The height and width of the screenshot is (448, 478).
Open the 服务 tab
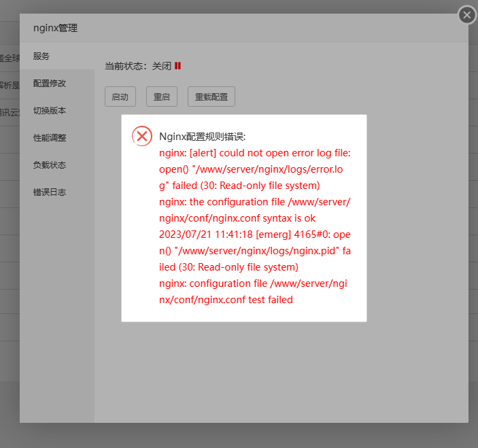click(57, 56)
